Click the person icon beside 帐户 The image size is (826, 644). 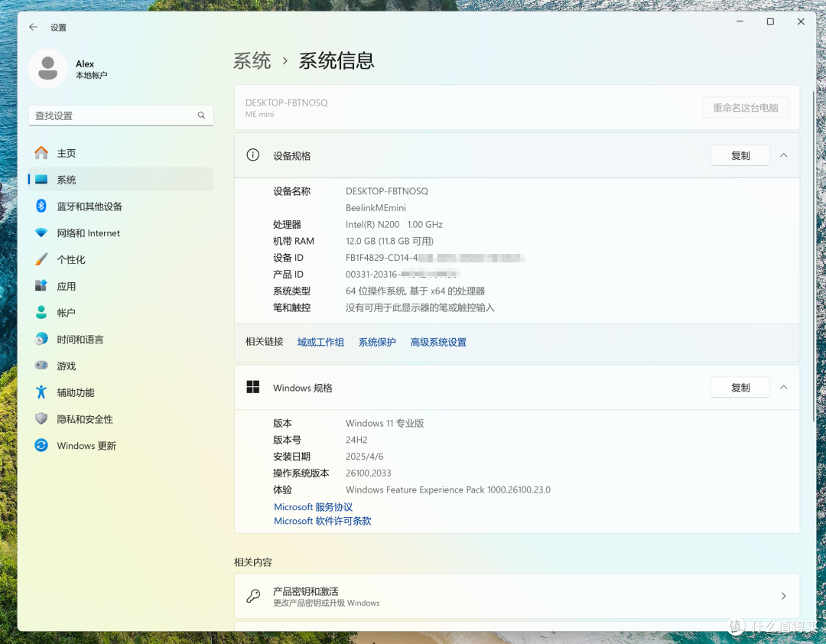click(x=41, y=313)
